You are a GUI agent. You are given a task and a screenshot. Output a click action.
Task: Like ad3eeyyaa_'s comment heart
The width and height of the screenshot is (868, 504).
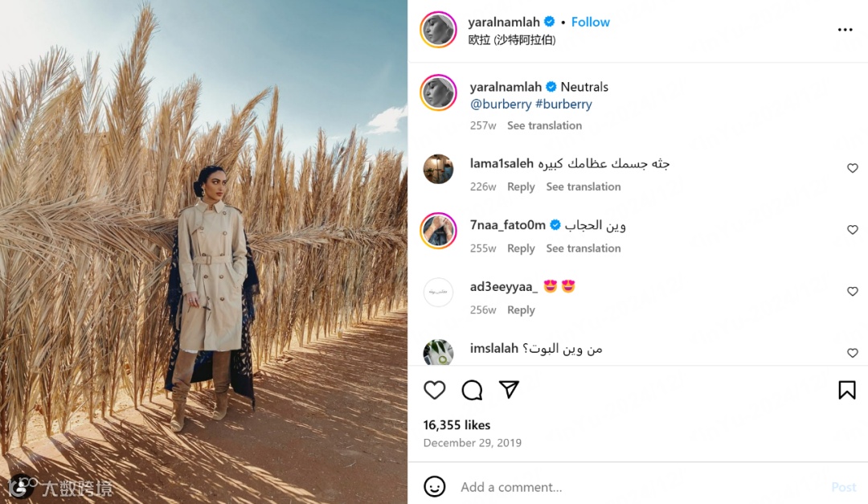pos(853,291)
